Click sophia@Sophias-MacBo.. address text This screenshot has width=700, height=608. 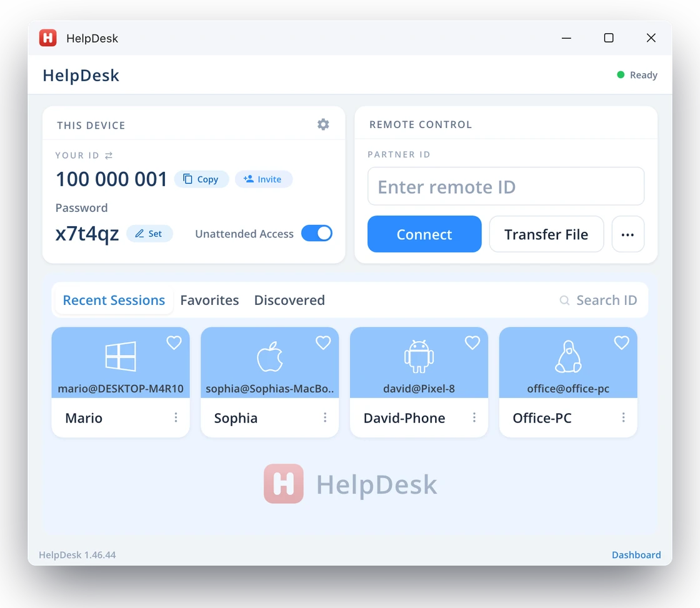269,389
